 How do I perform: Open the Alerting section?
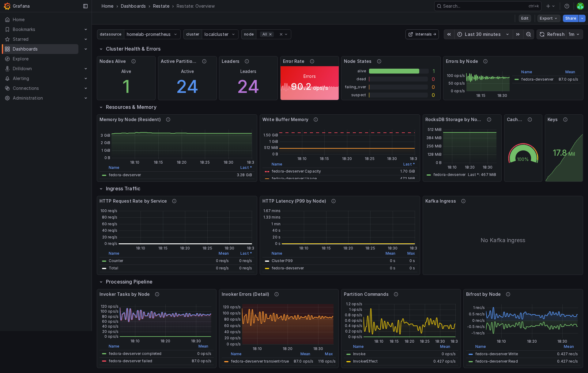(21, 78)
